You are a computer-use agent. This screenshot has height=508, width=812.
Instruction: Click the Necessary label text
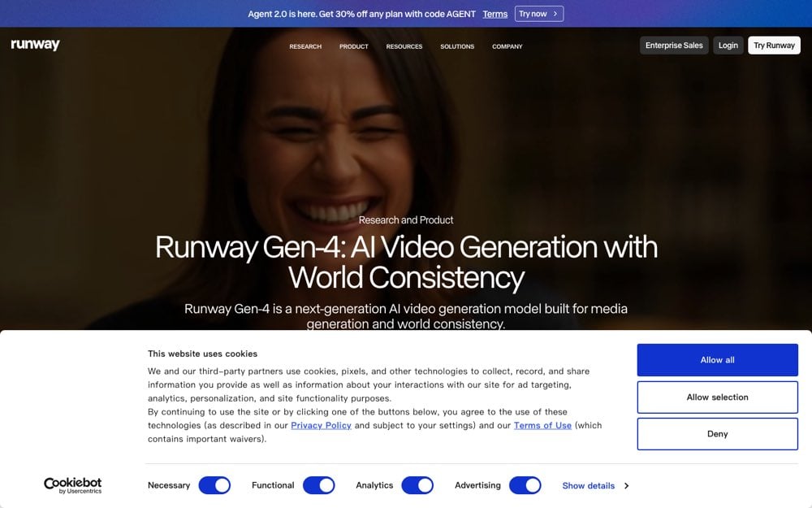(169, 485)
